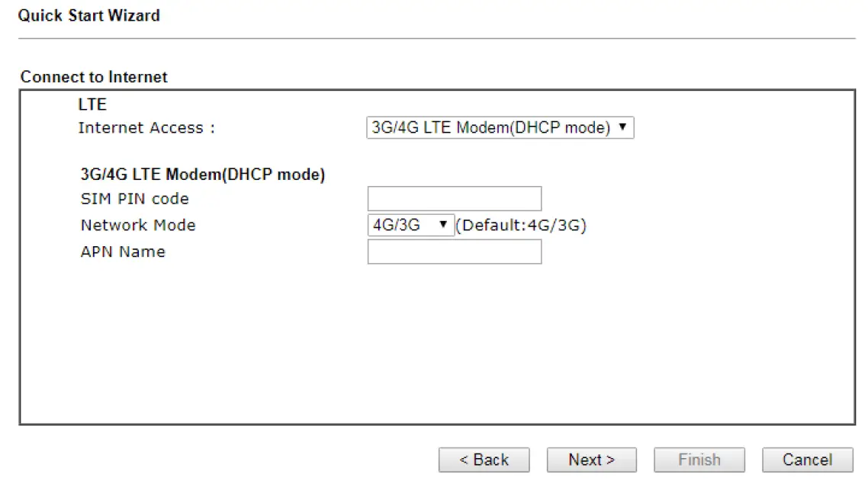Click the LTE heading text

[x=92, y=104]
